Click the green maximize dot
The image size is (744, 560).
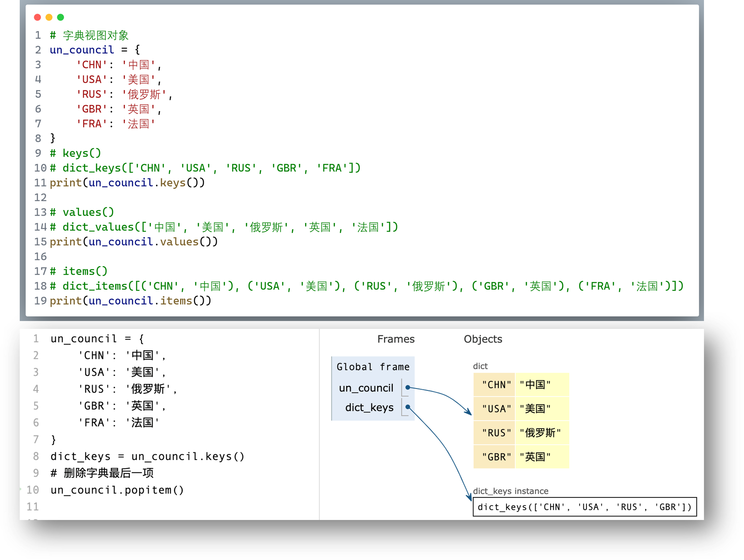click(61, 17)
